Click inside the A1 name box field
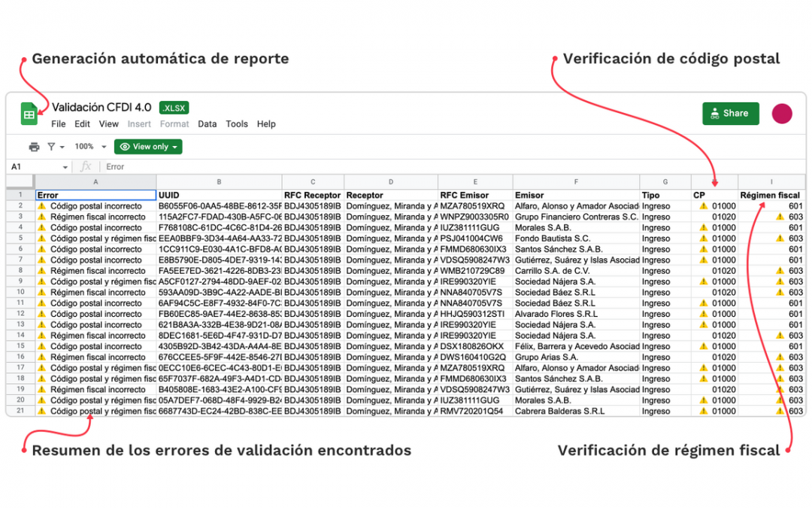812x508 pixels. point(30,166)
